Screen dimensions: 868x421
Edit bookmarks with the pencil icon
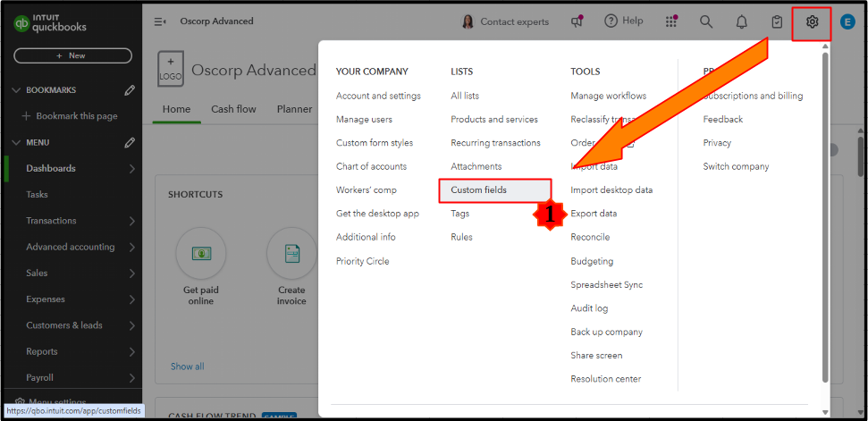[x=130, y=90]
